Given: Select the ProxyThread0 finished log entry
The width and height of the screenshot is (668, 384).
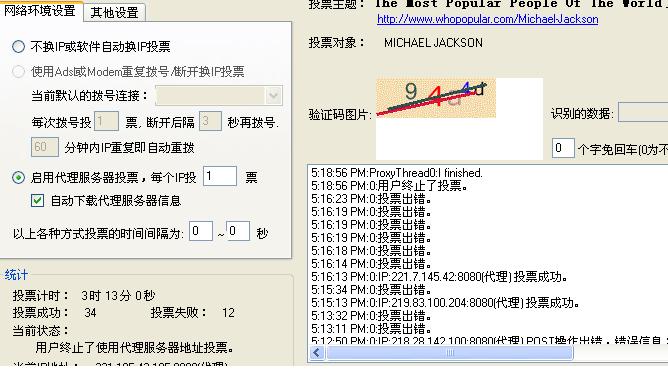Looking at the screenshot, I should tap(397, 173).
